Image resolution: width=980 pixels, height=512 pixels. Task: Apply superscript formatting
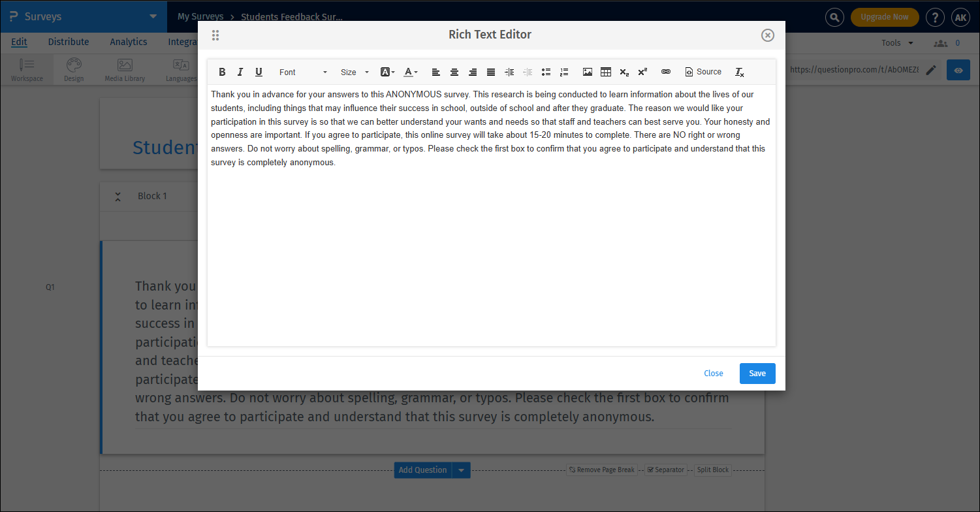point(642,72)
